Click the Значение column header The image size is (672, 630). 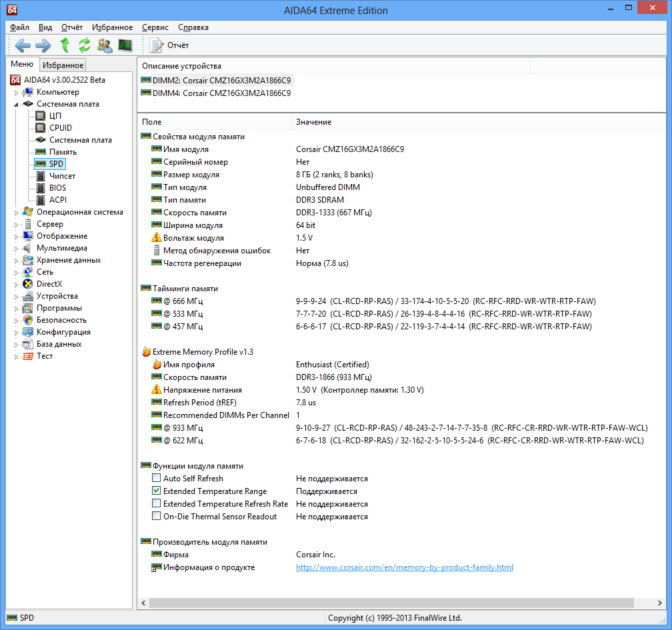point(479,122)
